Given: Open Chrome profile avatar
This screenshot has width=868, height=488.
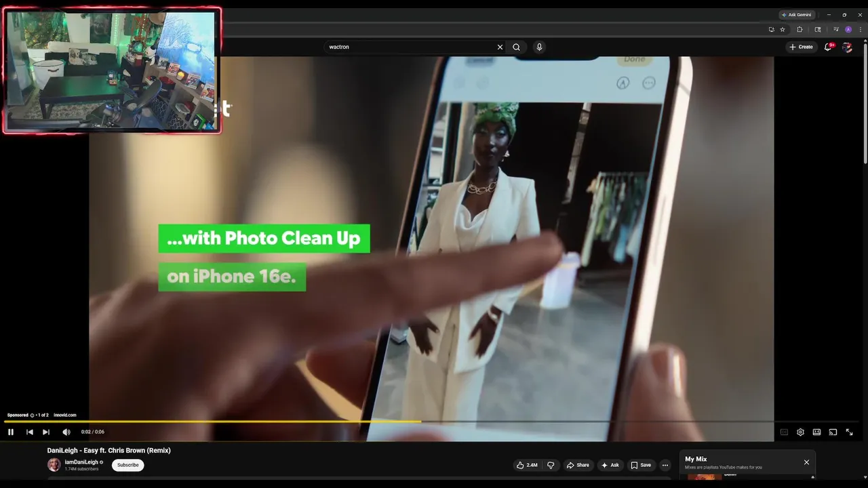Looking at the screenshot, I should (x=848, y=29).
